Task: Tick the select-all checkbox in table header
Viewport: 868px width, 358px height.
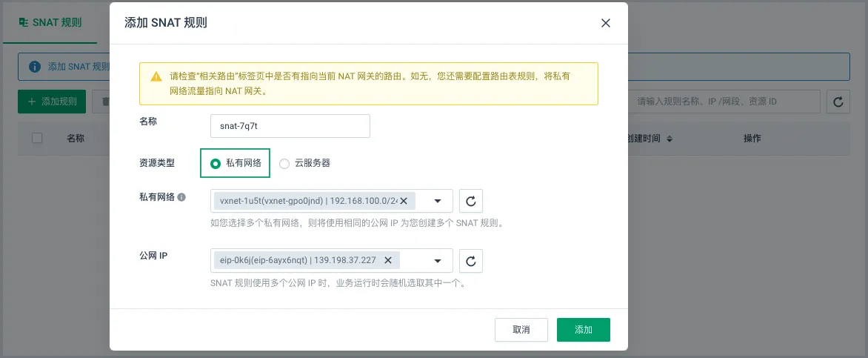Action: pos(37,139)
